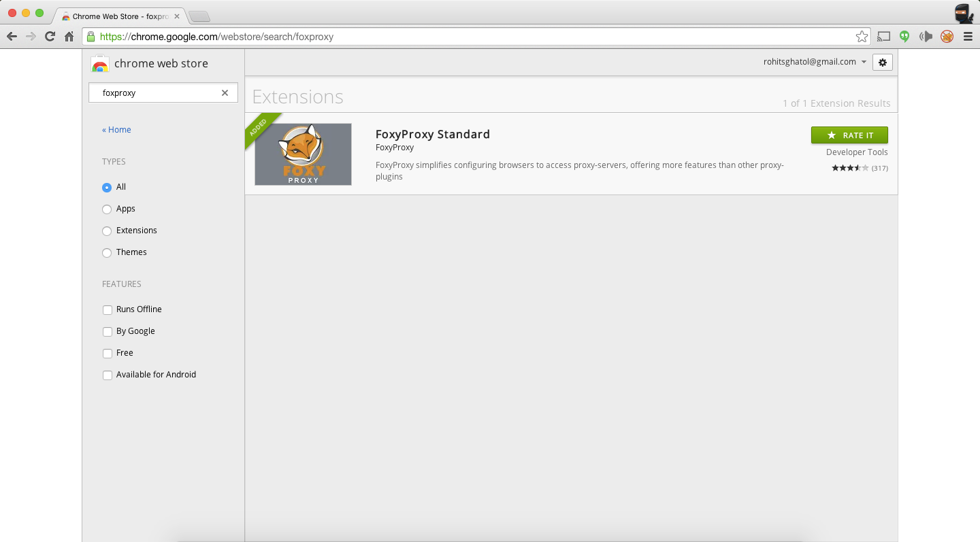Open the FoxyProxy Standard title

click(433, 134)
